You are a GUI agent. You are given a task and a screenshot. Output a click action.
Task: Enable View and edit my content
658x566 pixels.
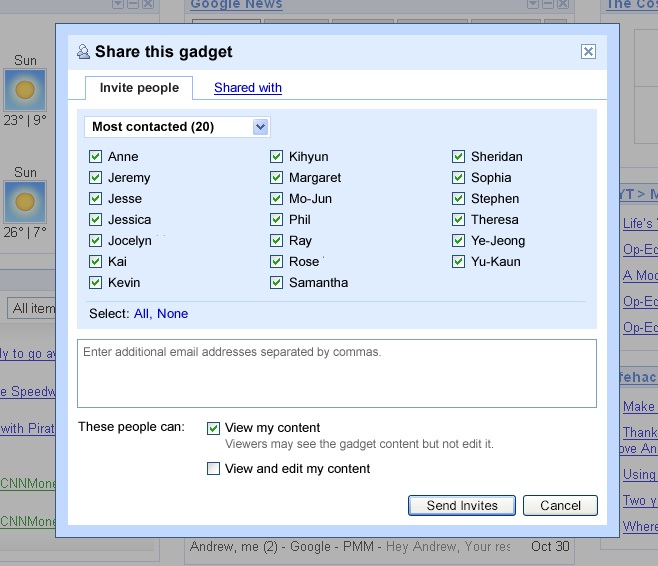pyautogui.click(x=213, y=469)
